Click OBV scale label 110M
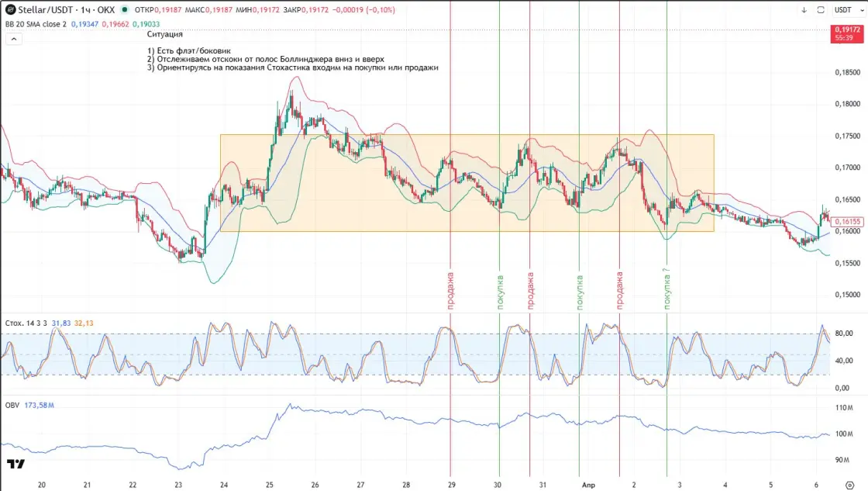868x491 pixels. tap(844, 408)
